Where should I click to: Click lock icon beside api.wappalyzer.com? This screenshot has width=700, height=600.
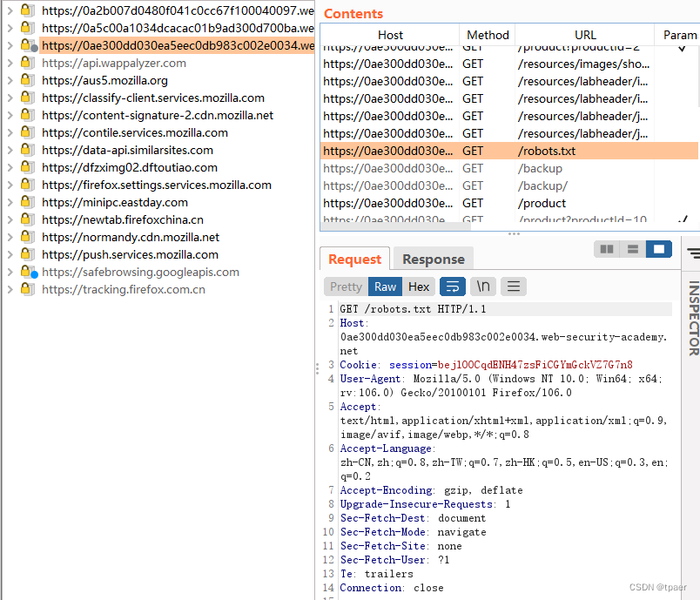(27, 63)
